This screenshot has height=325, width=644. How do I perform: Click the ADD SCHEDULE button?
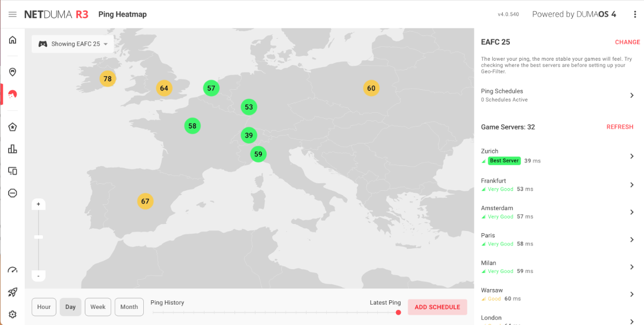coord(437,307)
